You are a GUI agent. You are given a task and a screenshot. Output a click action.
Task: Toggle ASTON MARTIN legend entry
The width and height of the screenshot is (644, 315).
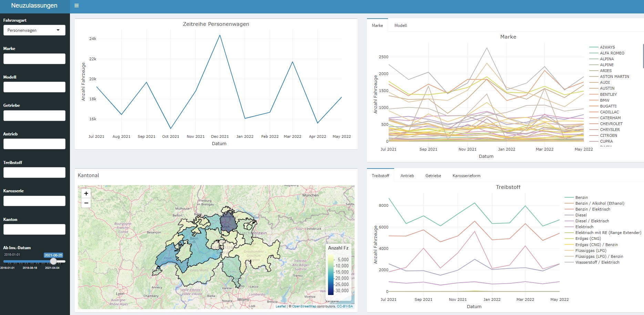click(614, 77)
